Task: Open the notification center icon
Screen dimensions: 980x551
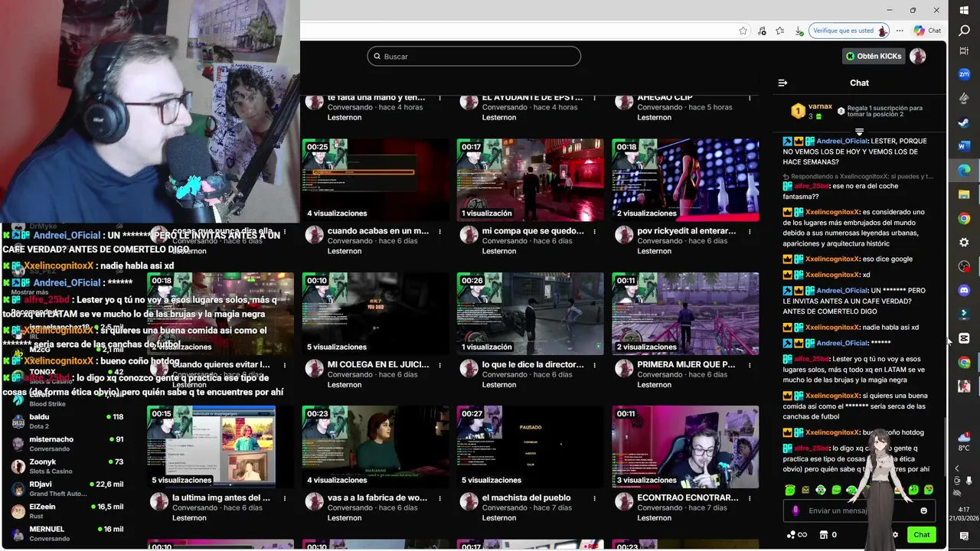Action: pos(964,536)
